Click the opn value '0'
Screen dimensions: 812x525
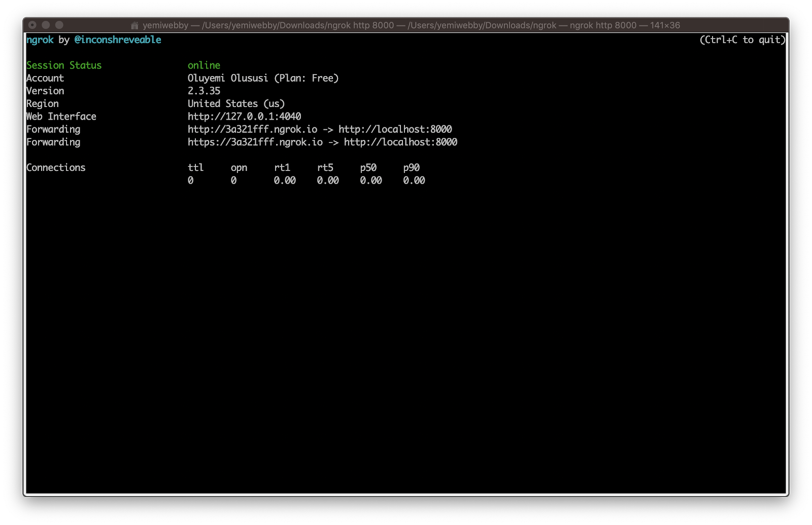(x=233, y=180)
